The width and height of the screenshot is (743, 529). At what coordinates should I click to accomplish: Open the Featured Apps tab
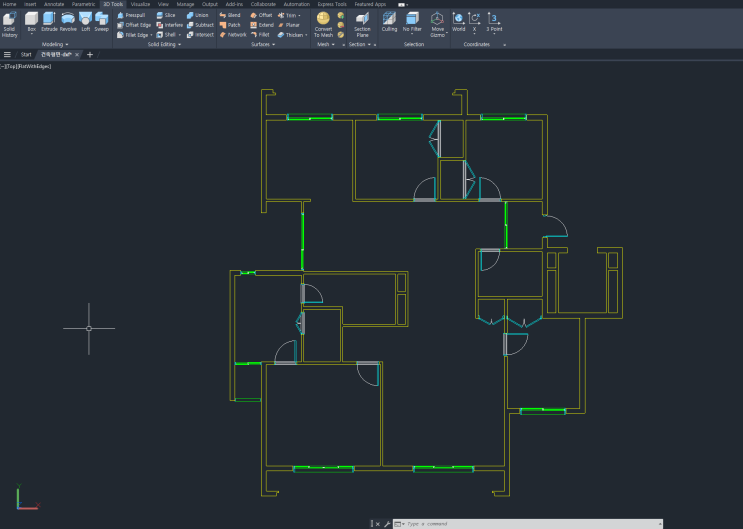tap(370, 4)
